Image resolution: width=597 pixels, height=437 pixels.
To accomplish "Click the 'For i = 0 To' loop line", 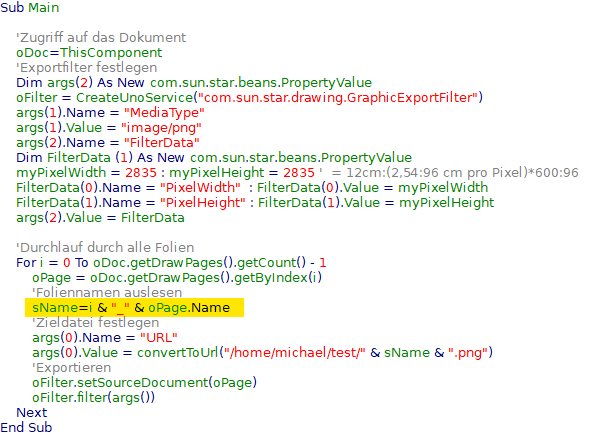I will click(x=171, y=263).
